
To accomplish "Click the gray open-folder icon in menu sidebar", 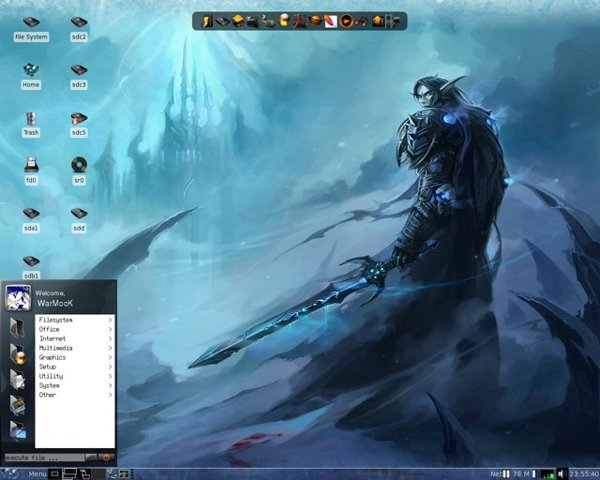I will click(x=17, y=328).
